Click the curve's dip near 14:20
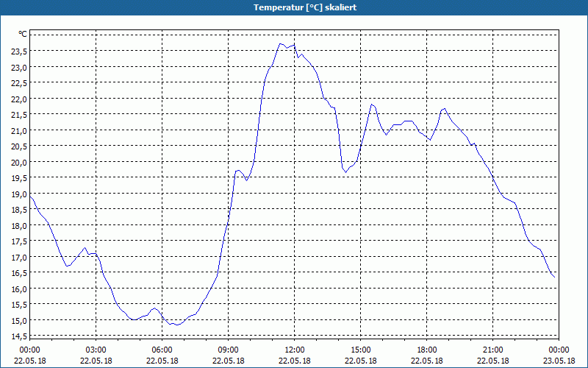This screenshot has width=588, height=368. (x=346, y=172)
